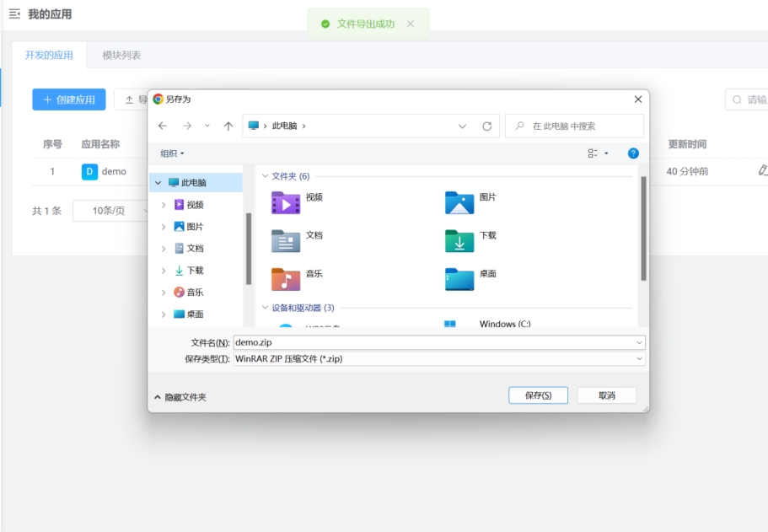Select the 音乐 folder icon
Screen dimensions: 768x532
(286, 279)
